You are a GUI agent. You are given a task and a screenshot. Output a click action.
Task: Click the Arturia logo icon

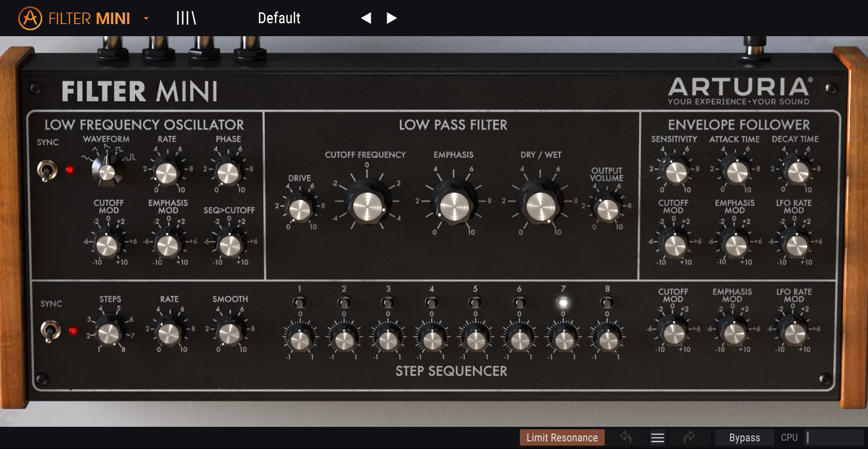pyautogui.click(x=30, y=18)
